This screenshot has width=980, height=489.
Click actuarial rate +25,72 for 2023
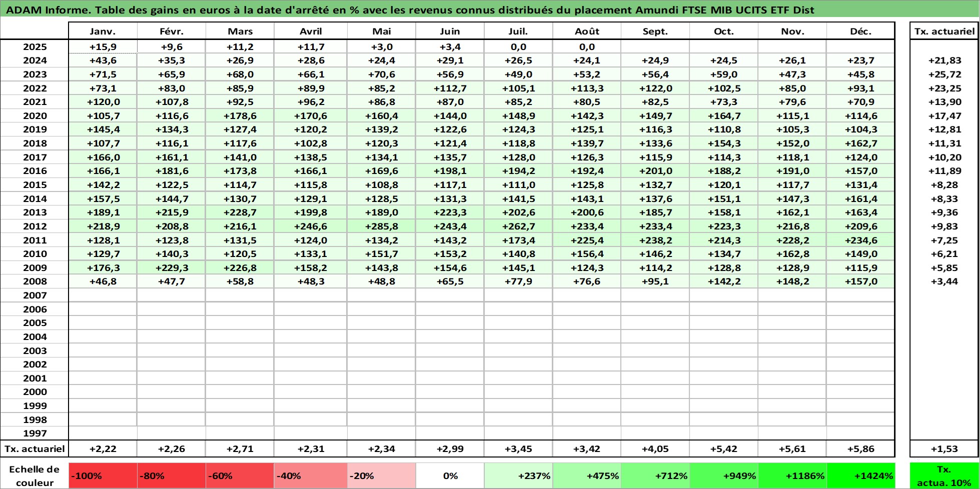click(x=944, y=74)
